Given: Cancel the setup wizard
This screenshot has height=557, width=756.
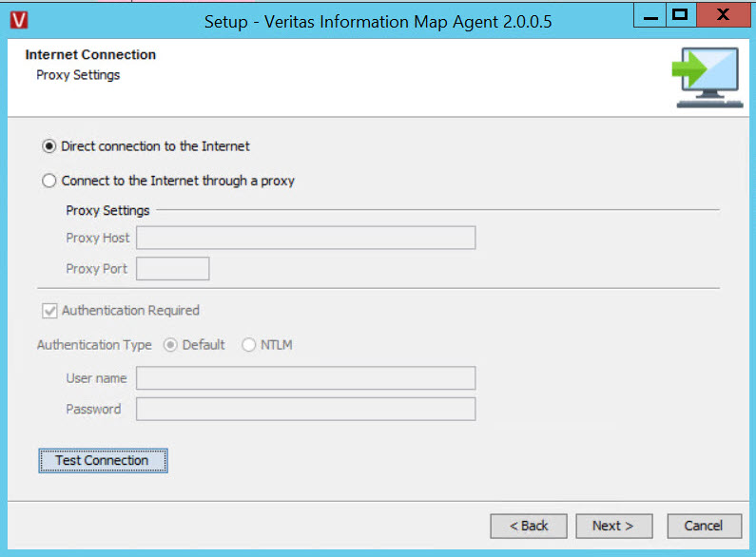Looking at the screenshot, I should 705,526.
